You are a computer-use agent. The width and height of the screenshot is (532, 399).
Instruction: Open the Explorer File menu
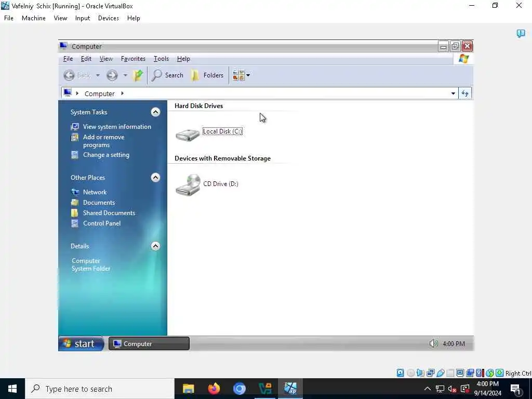click(x=68, y=59)
